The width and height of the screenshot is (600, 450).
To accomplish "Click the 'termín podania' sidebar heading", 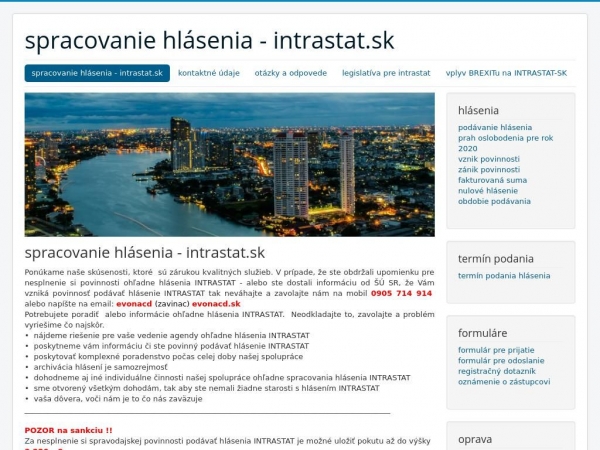I will coord(496,259).
